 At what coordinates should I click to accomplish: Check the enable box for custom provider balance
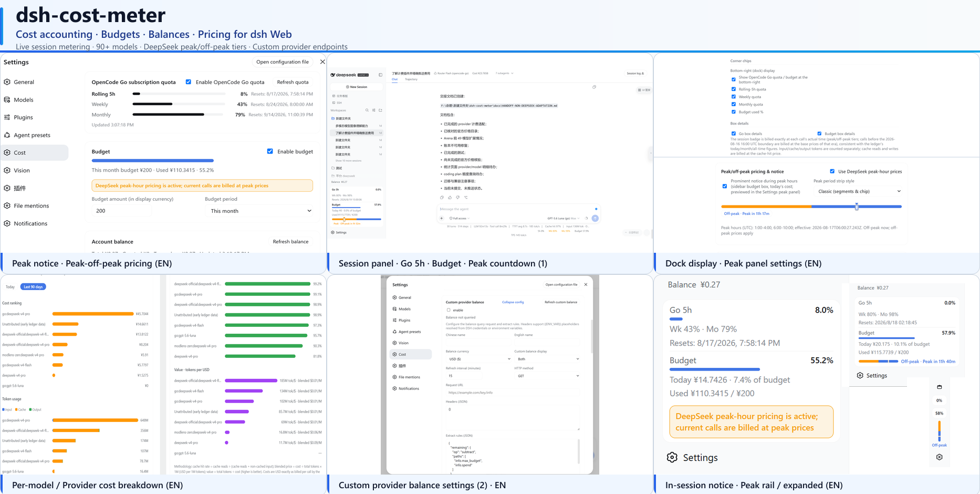(x=449, y=310)
